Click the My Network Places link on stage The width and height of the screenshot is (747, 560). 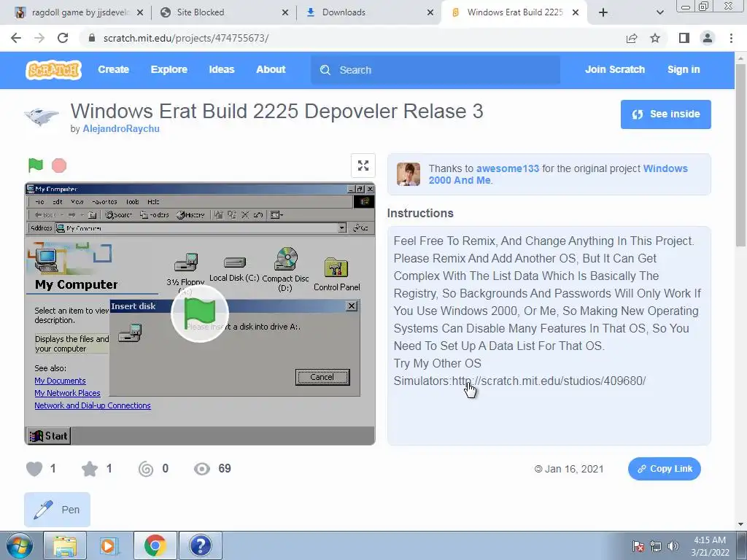tap(67, 393)
